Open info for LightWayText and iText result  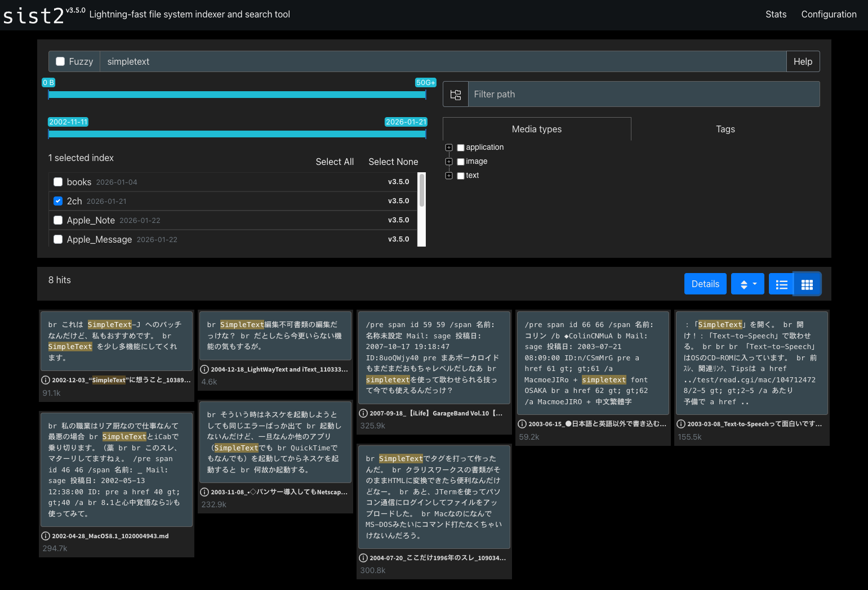point(205,369)
